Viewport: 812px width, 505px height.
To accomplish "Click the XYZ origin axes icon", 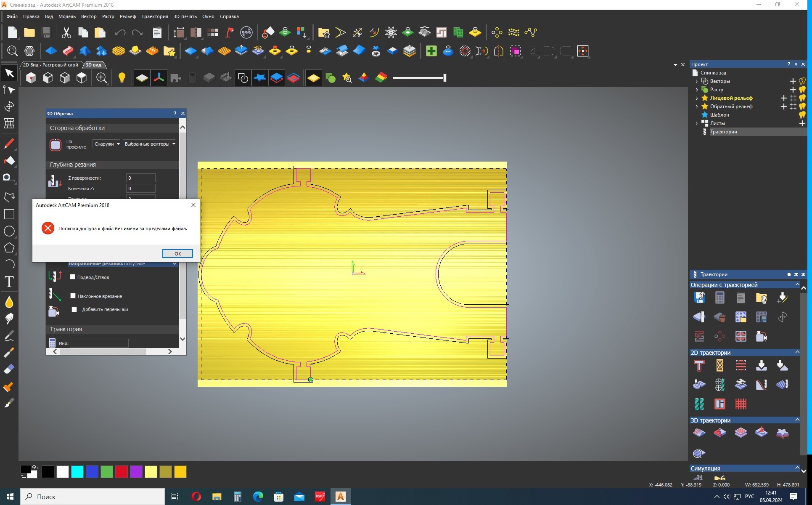I will pyautogui.click(x=159, y=78).
